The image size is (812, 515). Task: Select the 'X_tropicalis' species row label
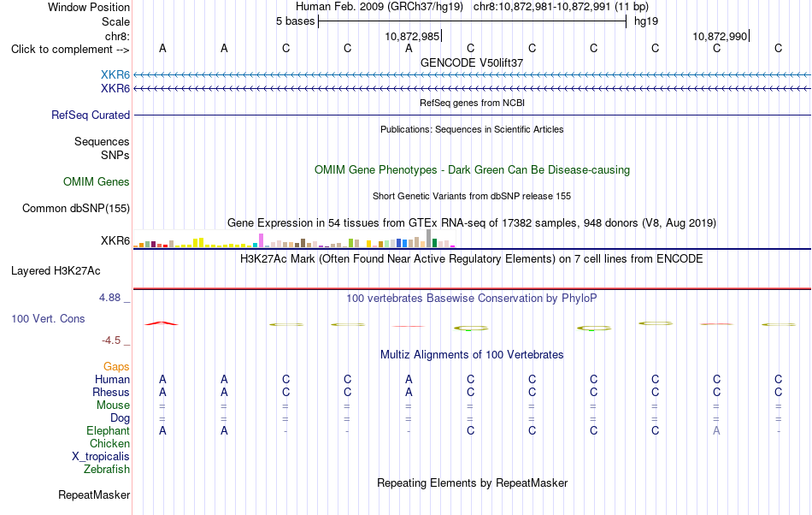click(x=101, y=457)
